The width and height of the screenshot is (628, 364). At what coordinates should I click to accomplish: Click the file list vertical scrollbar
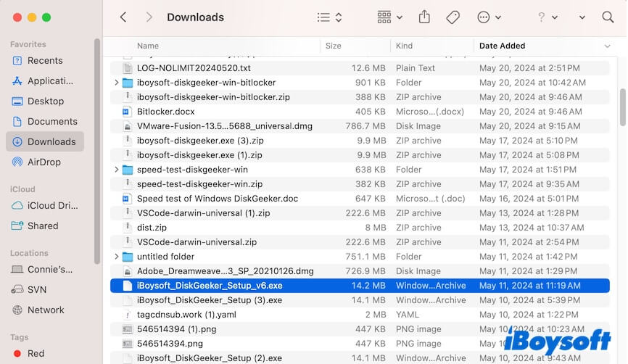(622, 107)
